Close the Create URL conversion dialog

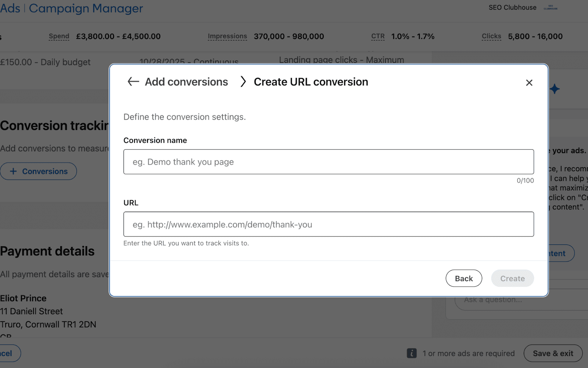(x=529, y=83)
